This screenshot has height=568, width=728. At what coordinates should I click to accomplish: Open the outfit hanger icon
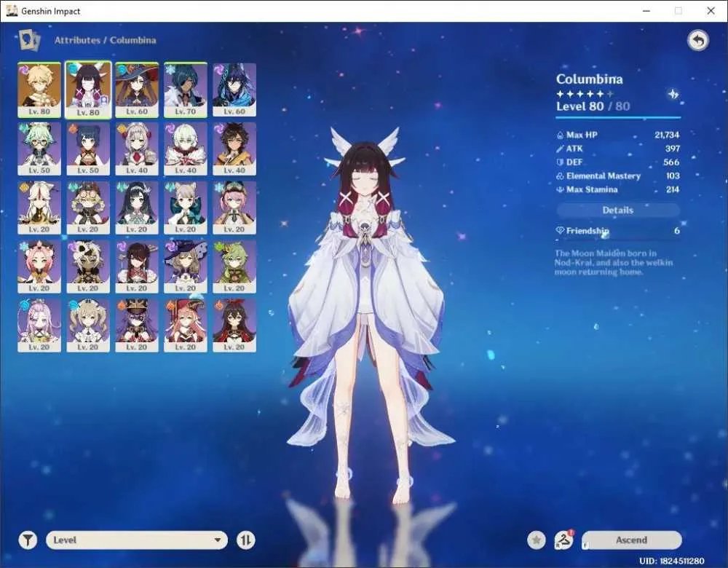[563, 540]
